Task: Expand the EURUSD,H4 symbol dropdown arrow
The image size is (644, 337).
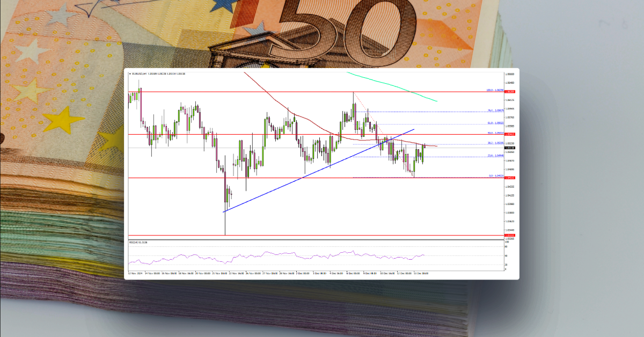Action: (130, 73)
